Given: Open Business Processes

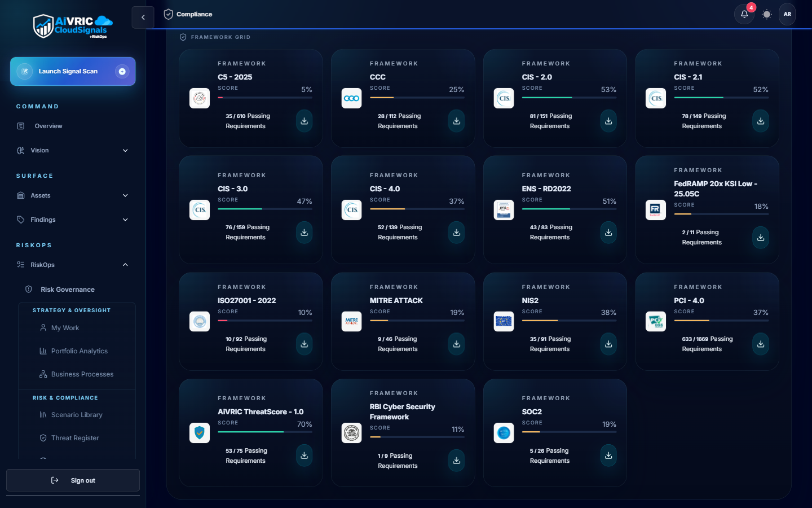Looking at the screenshot, I should [x=82, y=374].
